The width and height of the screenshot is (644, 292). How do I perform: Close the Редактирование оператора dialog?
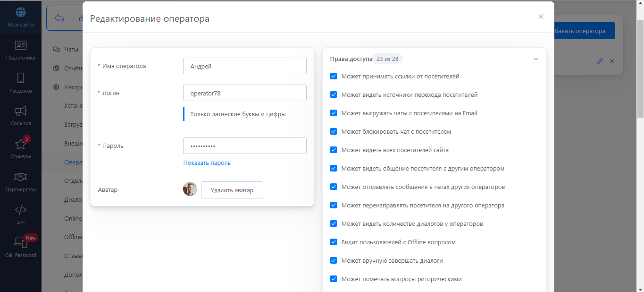(541, 17)
